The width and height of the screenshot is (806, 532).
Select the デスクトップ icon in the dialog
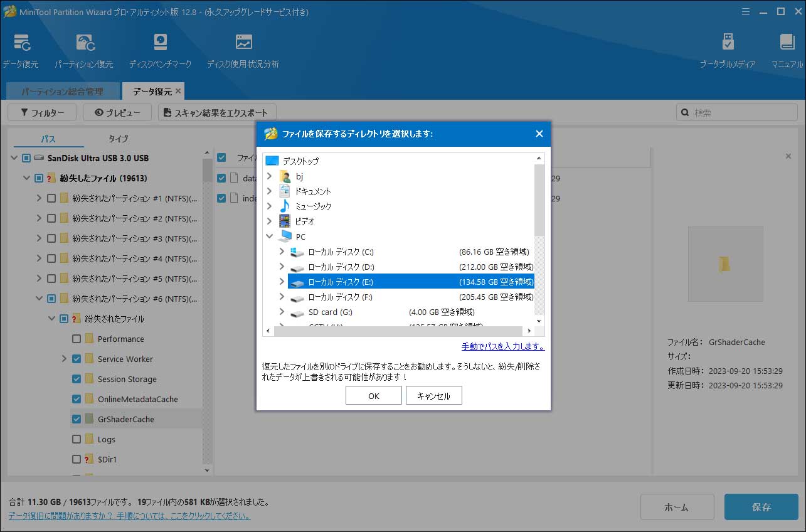(272, 161)
